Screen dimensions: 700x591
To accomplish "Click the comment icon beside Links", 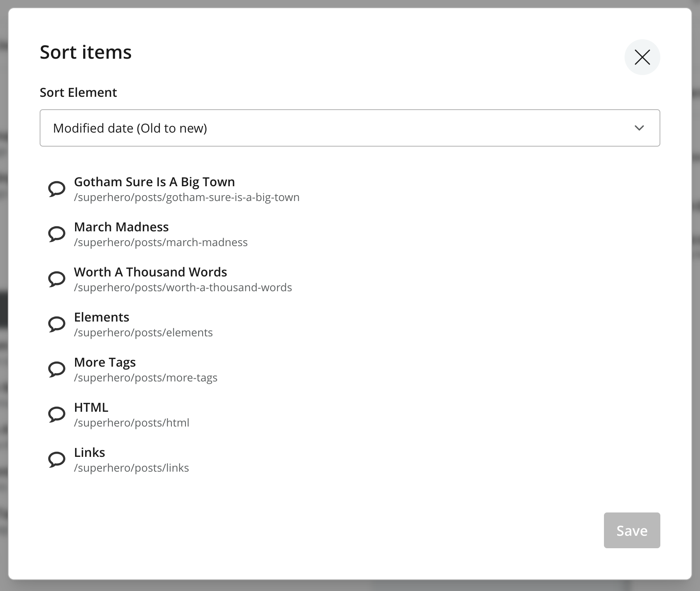I will coord(57,460).
